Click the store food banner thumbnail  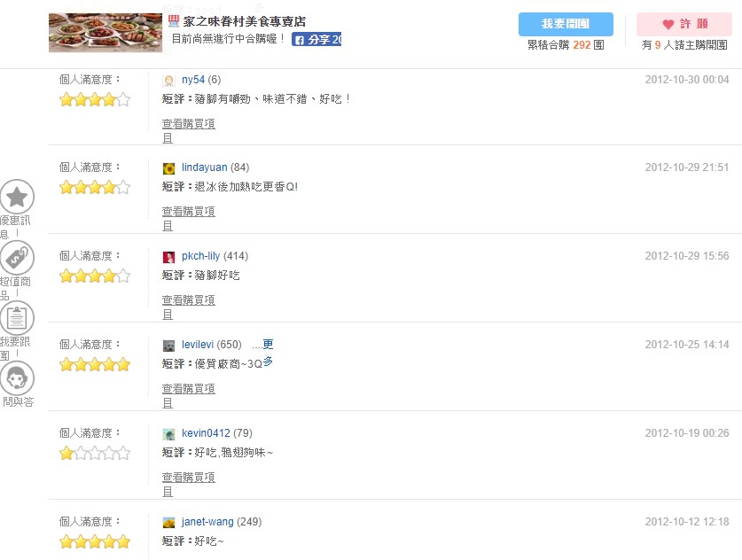[105, 32]
